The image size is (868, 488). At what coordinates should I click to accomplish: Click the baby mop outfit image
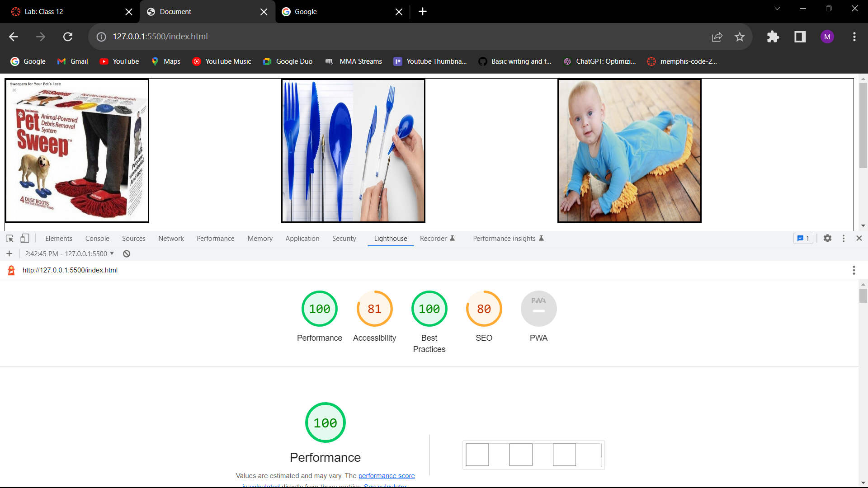(629, 150)
